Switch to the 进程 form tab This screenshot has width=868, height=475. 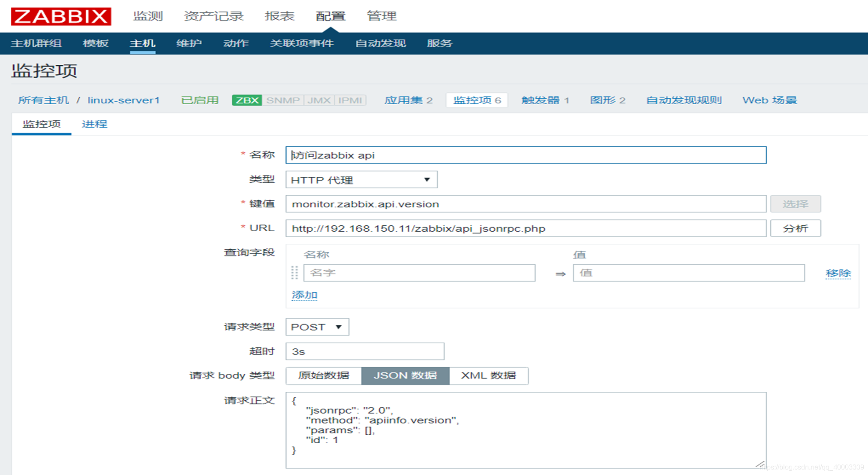tap(95, 124)
